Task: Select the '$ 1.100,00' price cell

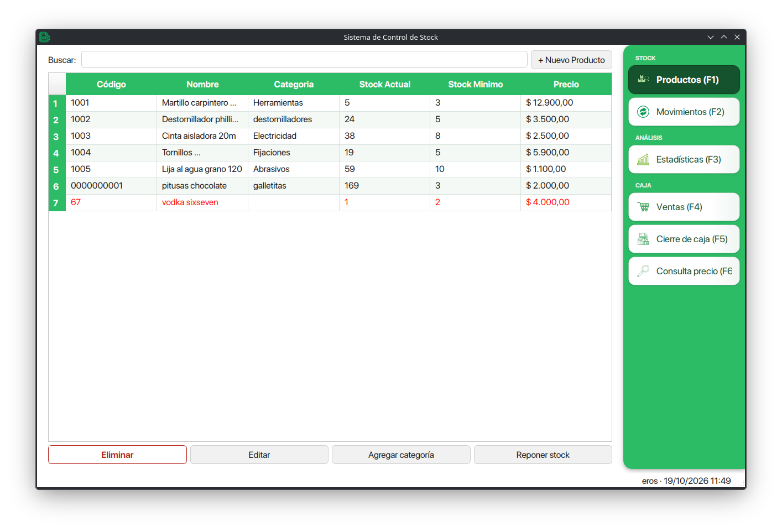Action: coord(566,169)
